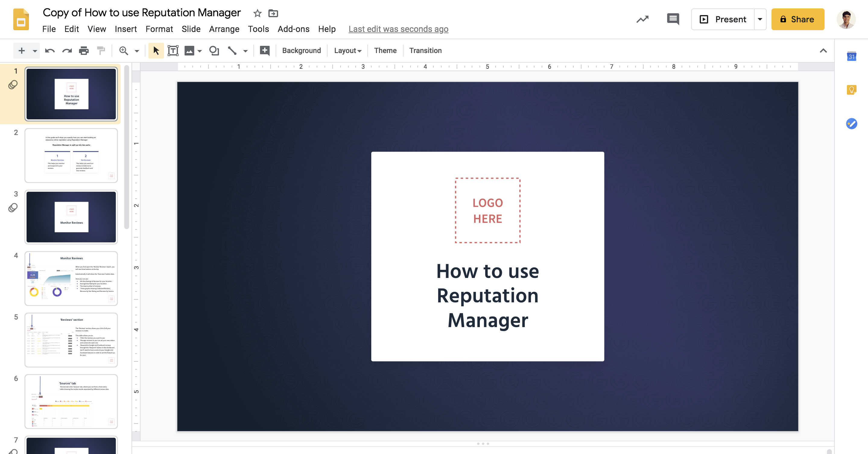Open the Edit menu
This screenshot has width=868, height=454.
(x=72, y=29)
